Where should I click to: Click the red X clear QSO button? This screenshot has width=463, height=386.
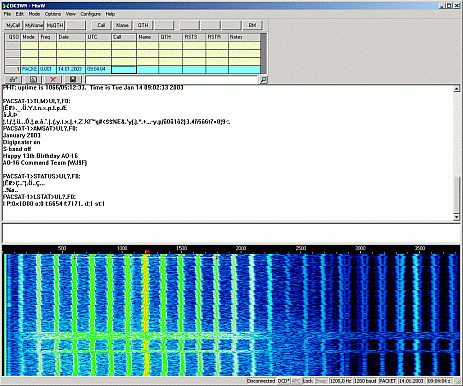pyautogui.click(x=53, y=79)
